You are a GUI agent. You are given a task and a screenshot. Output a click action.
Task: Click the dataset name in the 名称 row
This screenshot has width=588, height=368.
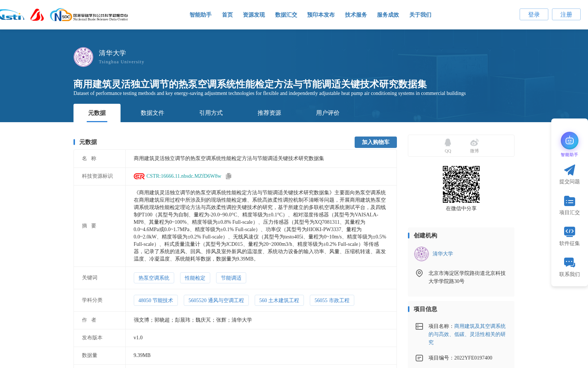point(229,159)
